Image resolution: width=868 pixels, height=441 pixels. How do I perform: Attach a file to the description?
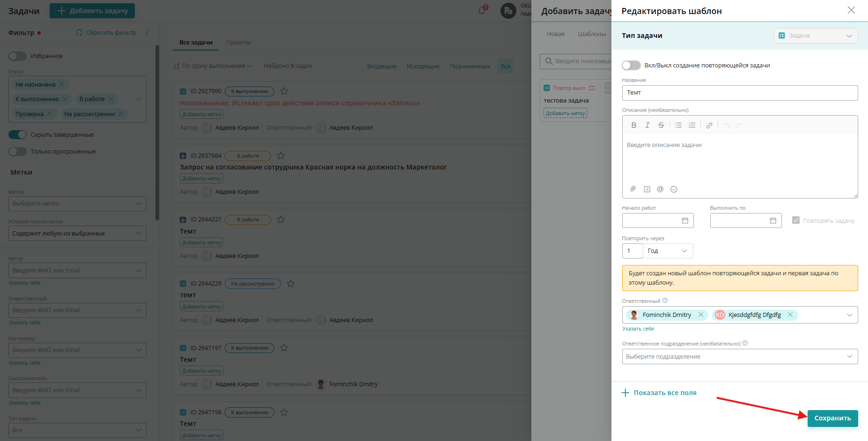[x=633, y=189]
